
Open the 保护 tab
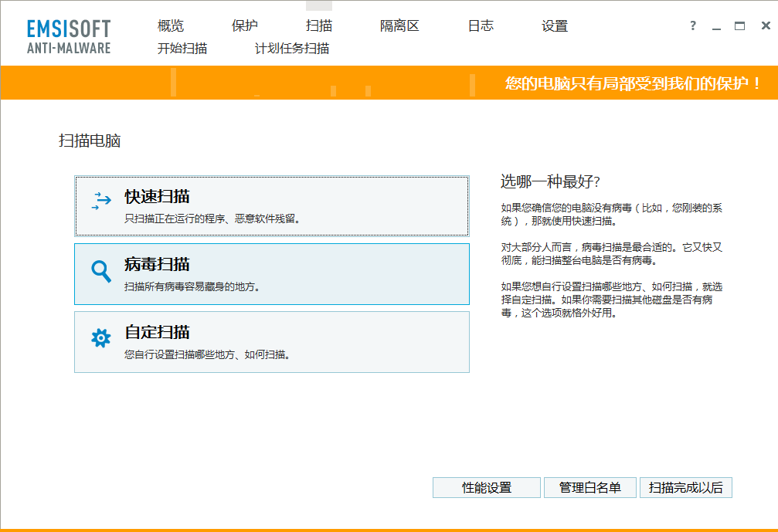tap(245, 26)
